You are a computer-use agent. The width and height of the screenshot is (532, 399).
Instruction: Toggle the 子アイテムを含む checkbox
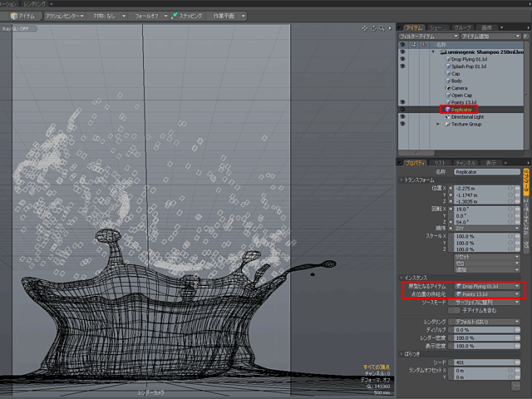[x=454, y=310]
